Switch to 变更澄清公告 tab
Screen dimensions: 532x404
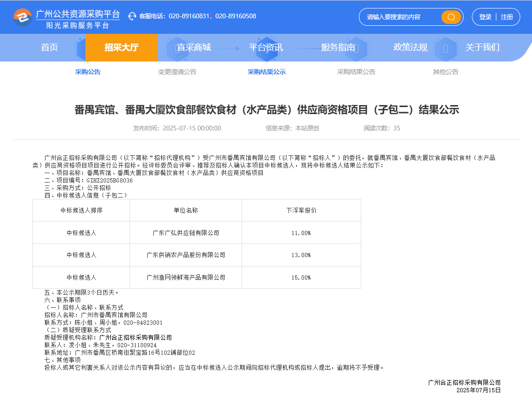click(x=177, y=72)
